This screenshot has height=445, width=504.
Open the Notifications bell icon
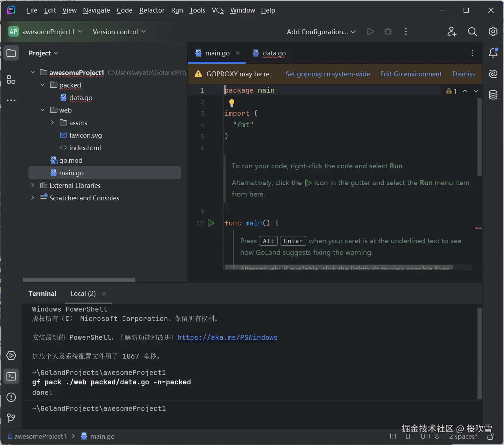[493, 53]
